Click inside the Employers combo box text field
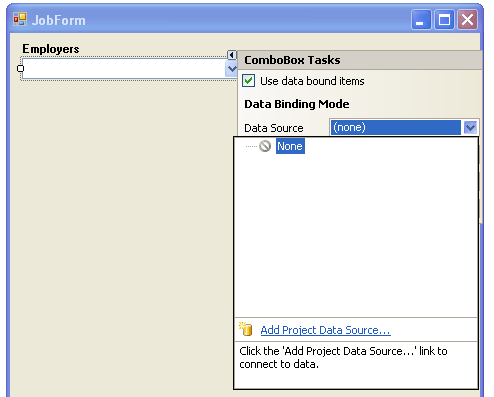 click(x=124, y=69)
